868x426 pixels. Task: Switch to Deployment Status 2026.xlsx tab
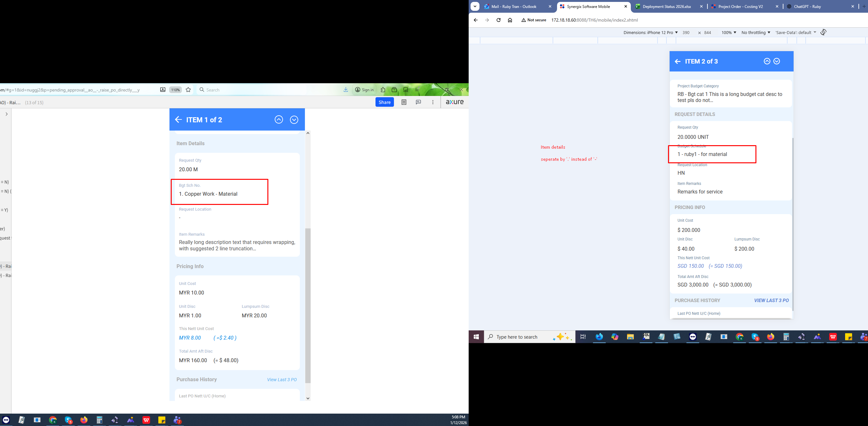[668, 6]
